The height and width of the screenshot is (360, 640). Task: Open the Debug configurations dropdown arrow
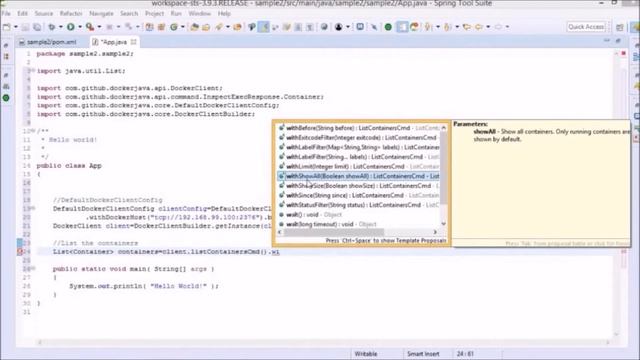[x=60, y=27]
